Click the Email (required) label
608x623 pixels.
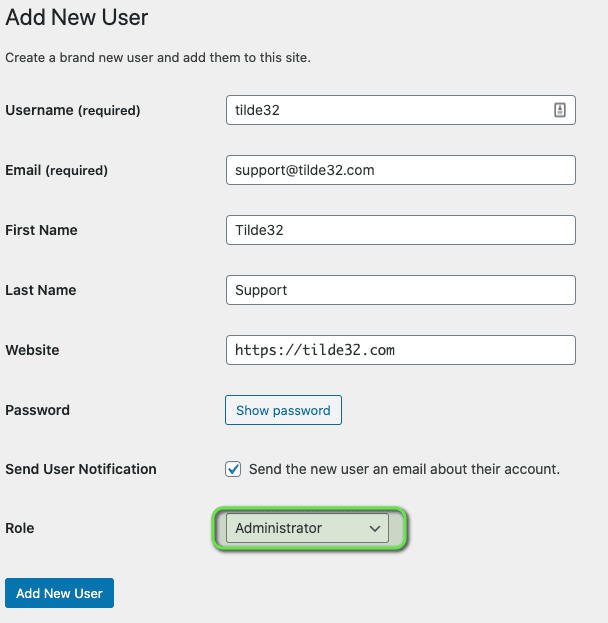click(x=56, y=170)
